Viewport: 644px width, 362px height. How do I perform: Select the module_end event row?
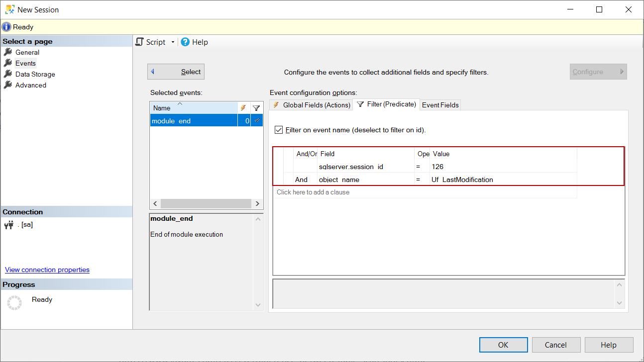click(194, 121)
